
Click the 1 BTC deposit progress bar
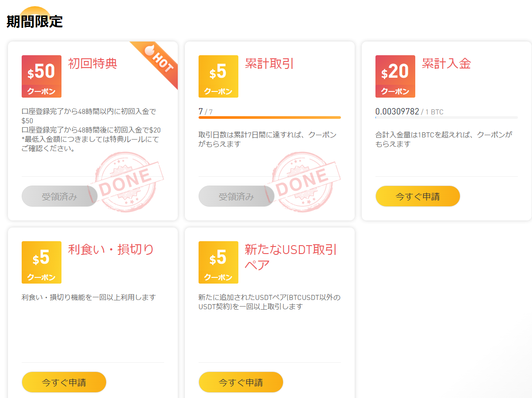point(447,117)
